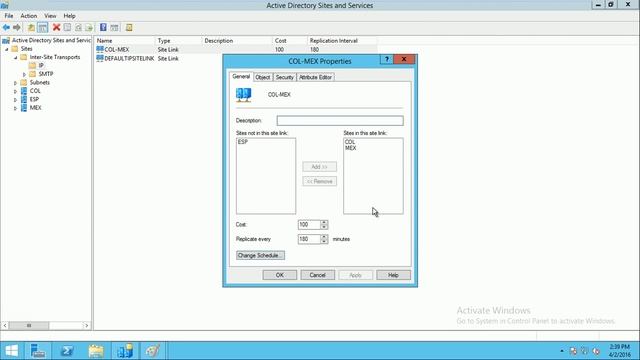640x360 pixels.
Task: Click the question mark help icon in COL-MEX Properties title bar
Action: point(387,60)
